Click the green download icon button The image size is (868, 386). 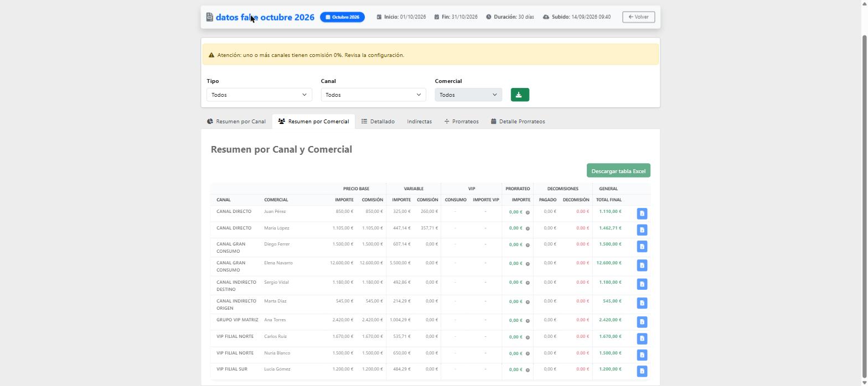click(x=519, y=95)
